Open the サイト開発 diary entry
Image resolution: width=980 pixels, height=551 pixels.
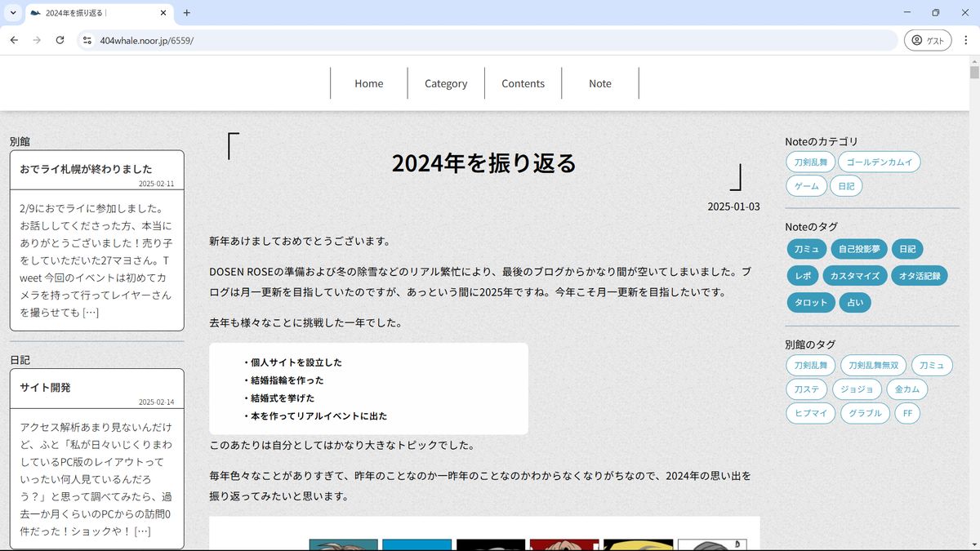coord(45,387)
